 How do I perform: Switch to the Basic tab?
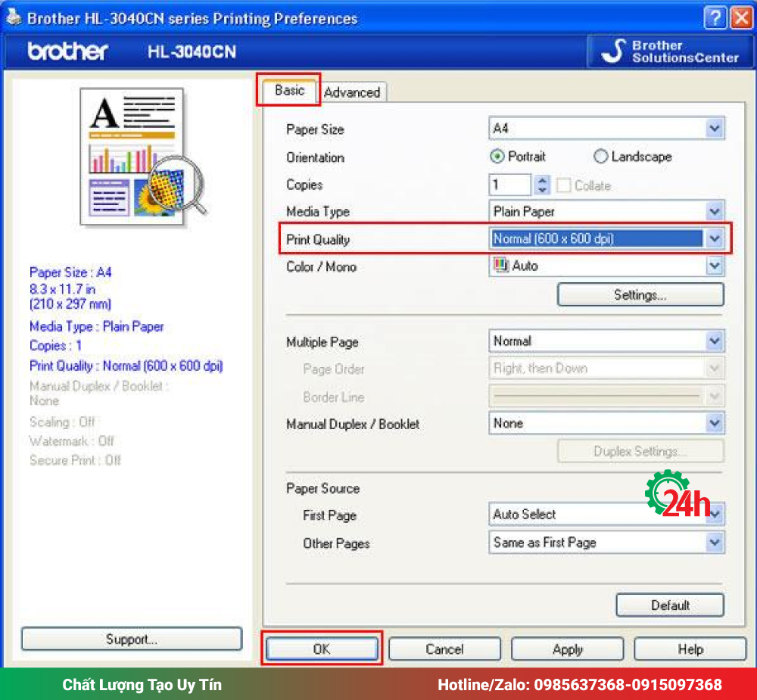coord(289,90)
